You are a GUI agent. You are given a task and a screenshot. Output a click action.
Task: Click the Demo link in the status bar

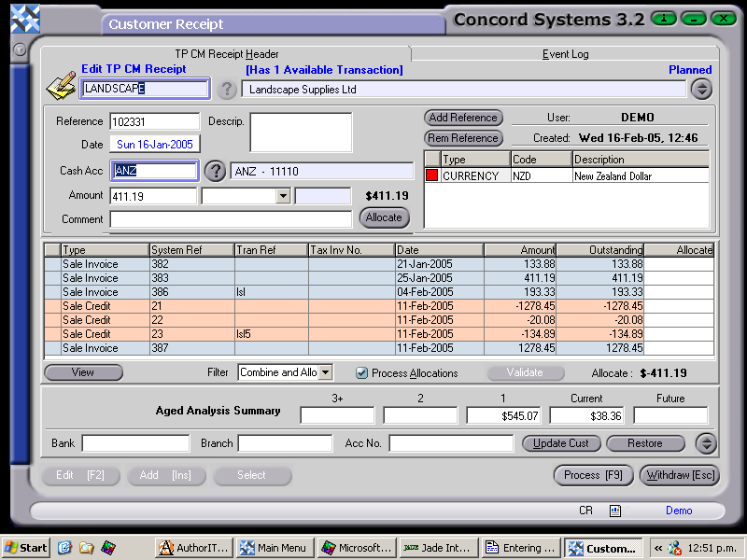679,511
